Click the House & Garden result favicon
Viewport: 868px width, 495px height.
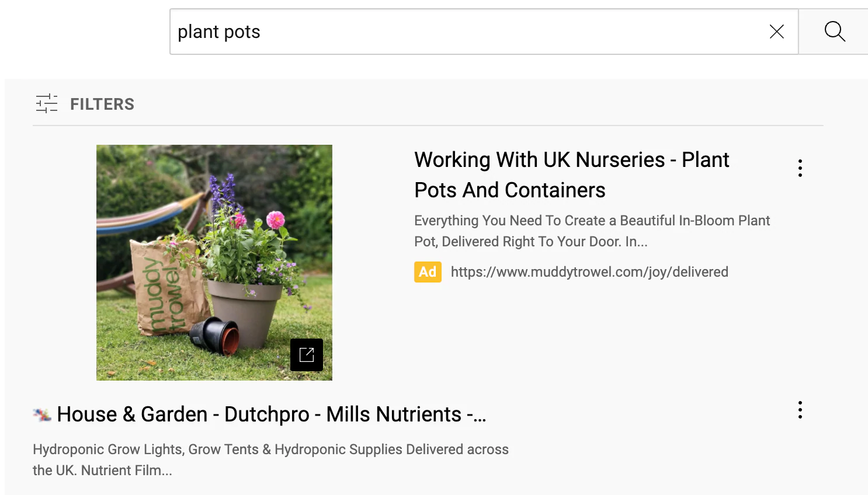click(x=42, y=415)
